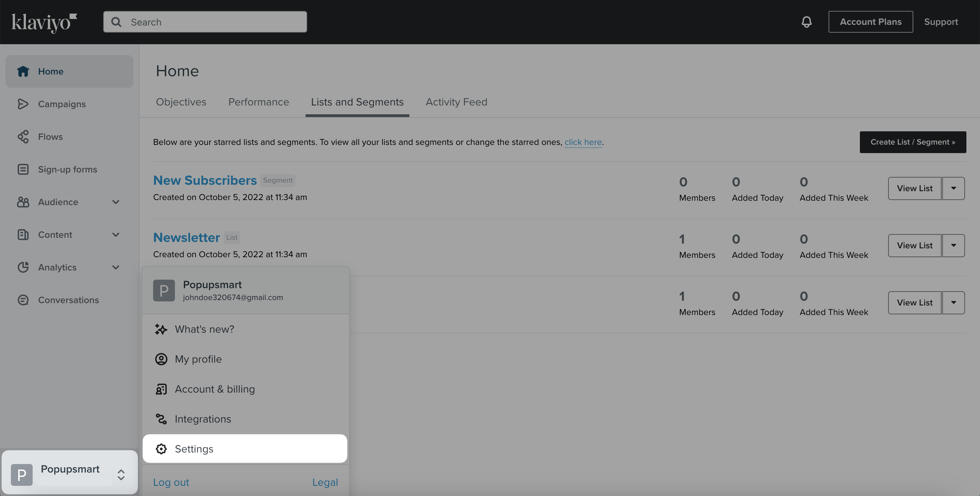Click What's new sparkle item
The image size is (980, 496).
[x=204, y=329]
